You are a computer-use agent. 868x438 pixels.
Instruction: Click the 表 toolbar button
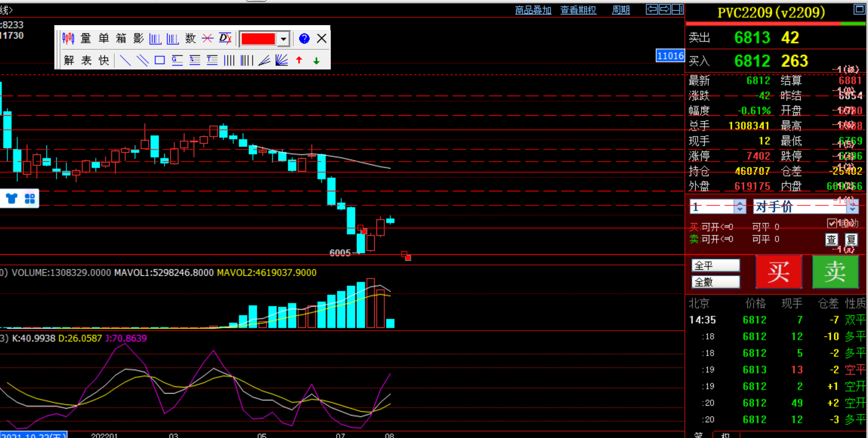pyautogui.click(x=87, y=60)
